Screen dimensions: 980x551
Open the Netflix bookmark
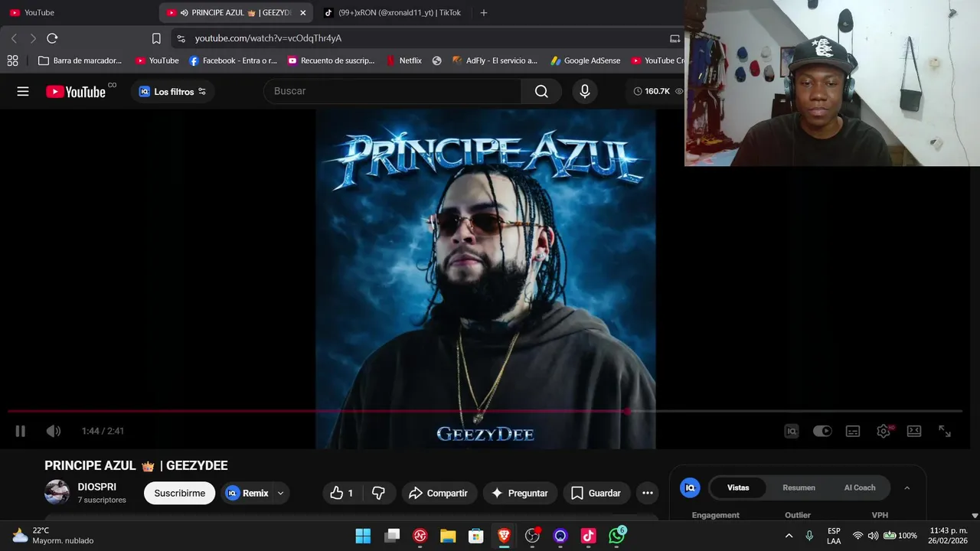tap(403, 60)
